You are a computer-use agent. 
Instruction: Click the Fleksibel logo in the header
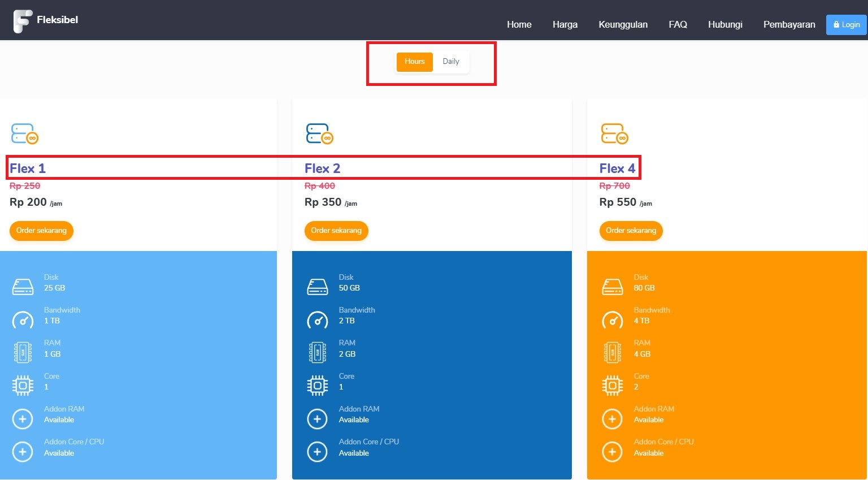tap(47, 20)
